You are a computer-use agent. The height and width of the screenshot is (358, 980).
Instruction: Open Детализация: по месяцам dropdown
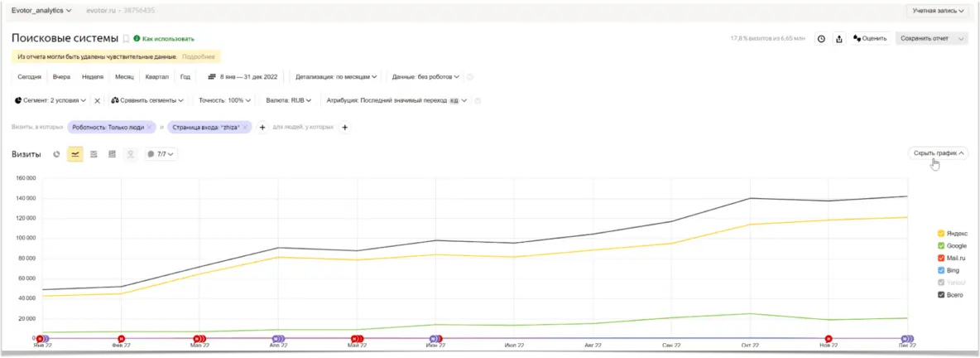tap(336, 76)
